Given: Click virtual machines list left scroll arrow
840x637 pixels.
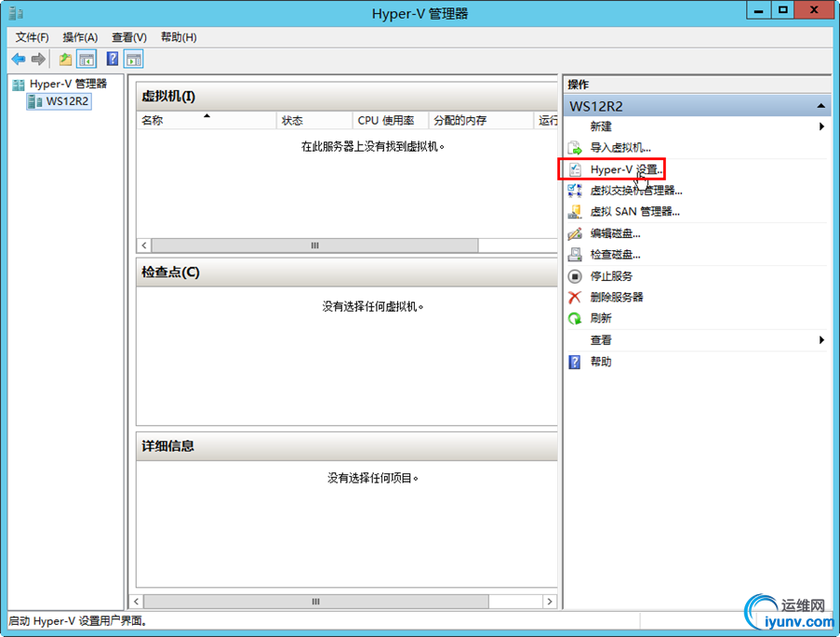Looking at the screenshot, I should 144,246.
